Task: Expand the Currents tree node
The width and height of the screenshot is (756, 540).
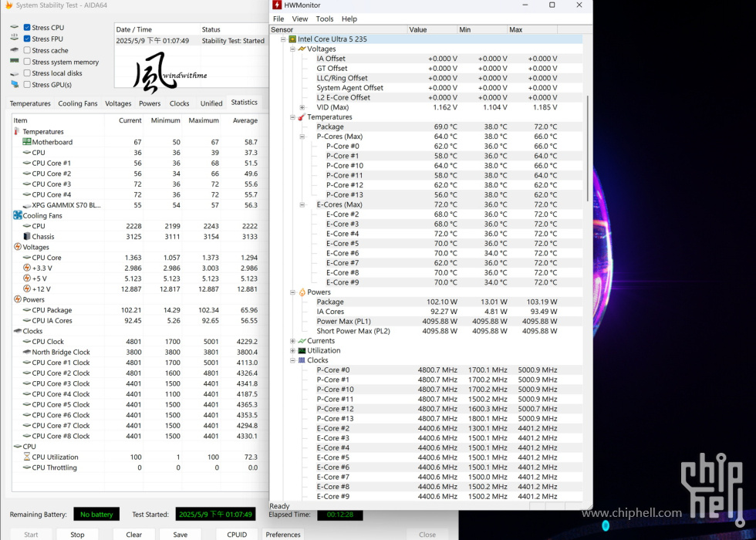Action: 292,341
